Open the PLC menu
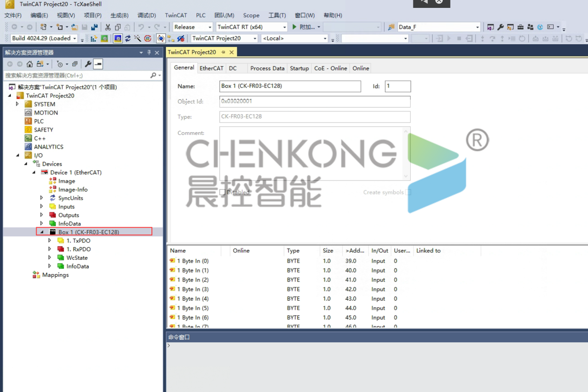Screen dimensions: 588x392 201,15
